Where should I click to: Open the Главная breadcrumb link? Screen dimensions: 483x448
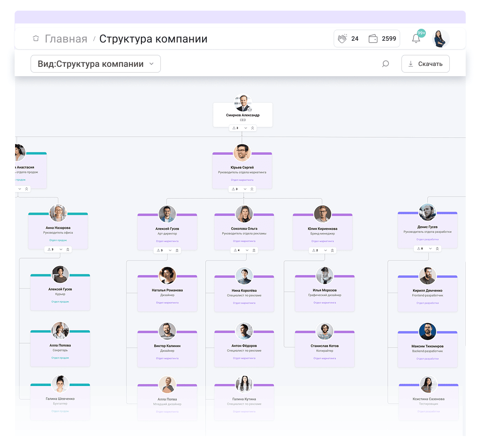click(66, 39)
